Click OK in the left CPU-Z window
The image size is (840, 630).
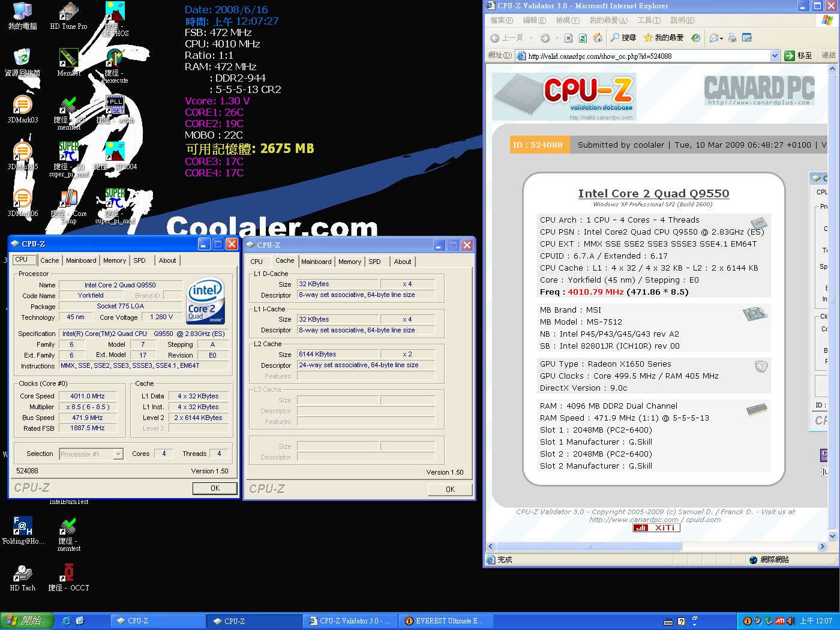pos(215,488)
